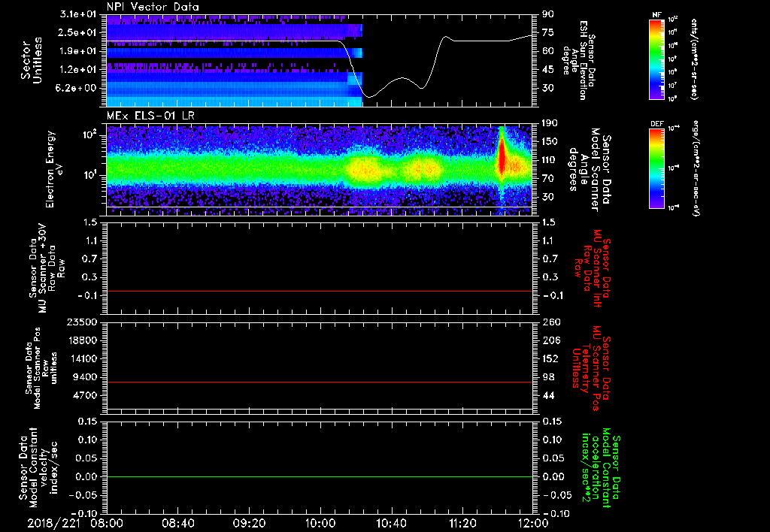Select the 'NPI Vector Data' panel title
770x532 pixels.
pos(153,7)
